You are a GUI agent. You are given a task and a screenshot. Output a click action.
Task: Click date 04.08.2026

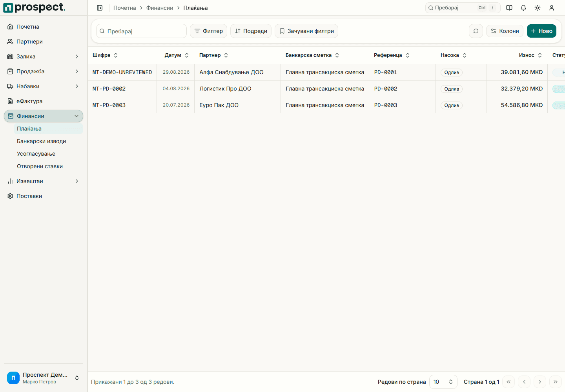click(x=176, y=89)
